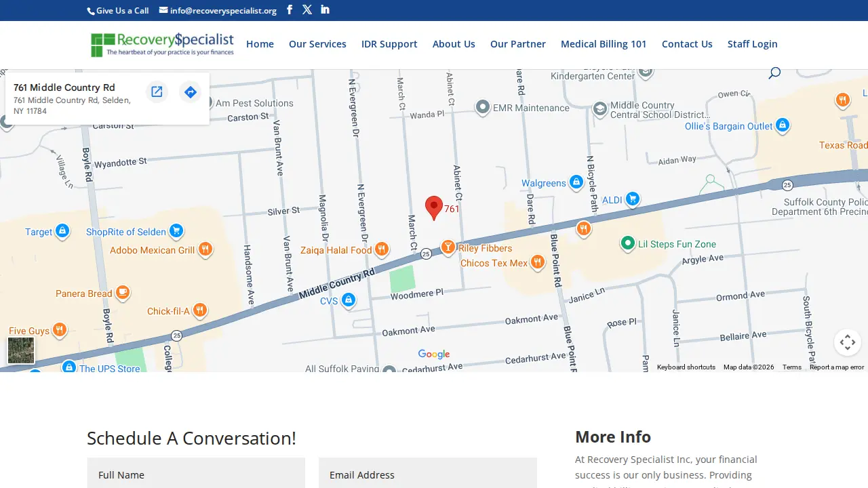Navigate to IDR Support
Image resolution: width=868 pixels, height=488 pixels.
pyautogui.click(x=389, y=44)
